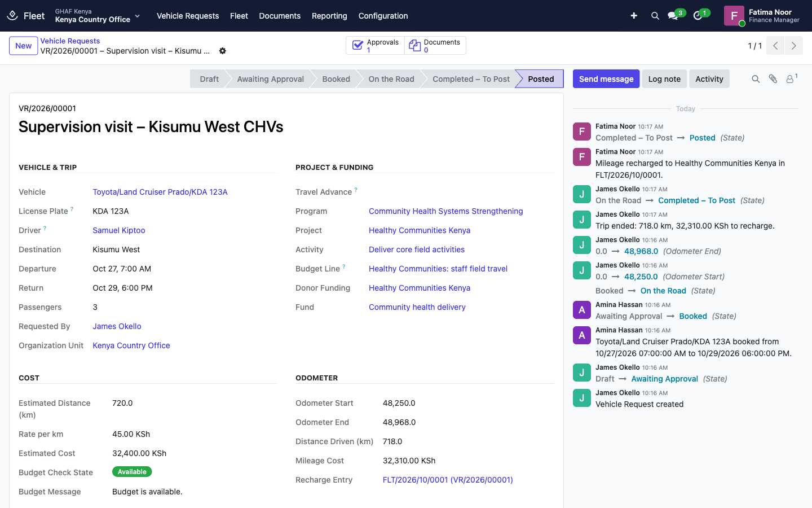Viewport: 812px width, 508px height.
Task: Open the Approvals smart button
Action: (x=375, y=46)
